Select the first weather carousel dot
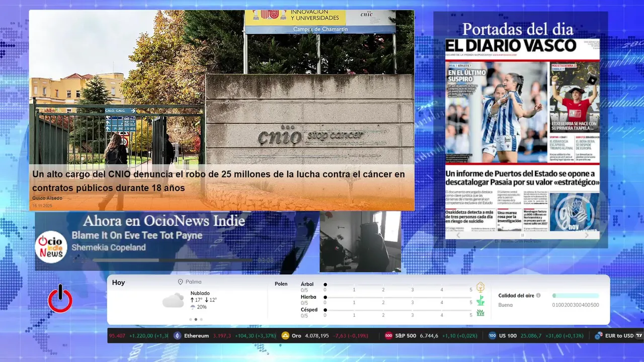Image resolution: width=644 pixels, height=362 pixels. (x=190, y=319)
